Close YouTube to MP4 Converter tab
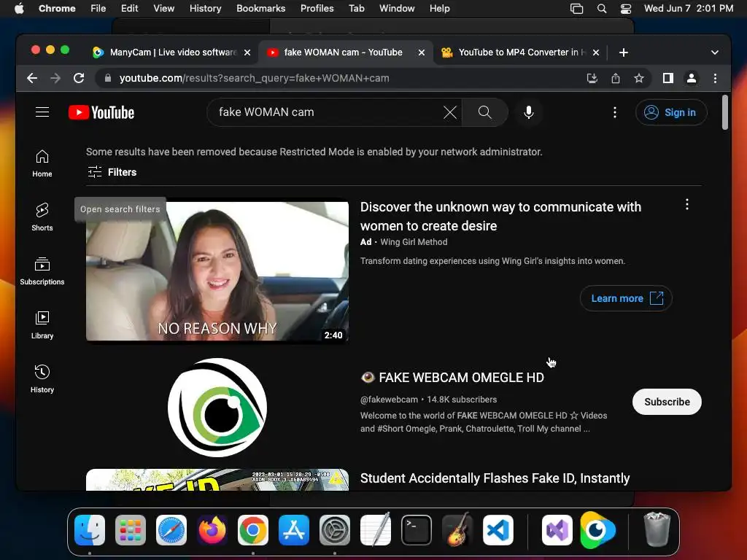The image size is (747, 560). (595, 52)
